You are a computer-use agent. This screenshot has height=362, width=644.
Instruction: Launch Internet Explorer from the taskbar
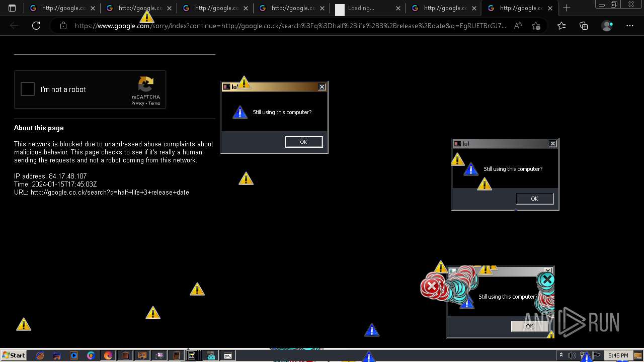pos(40,355)
